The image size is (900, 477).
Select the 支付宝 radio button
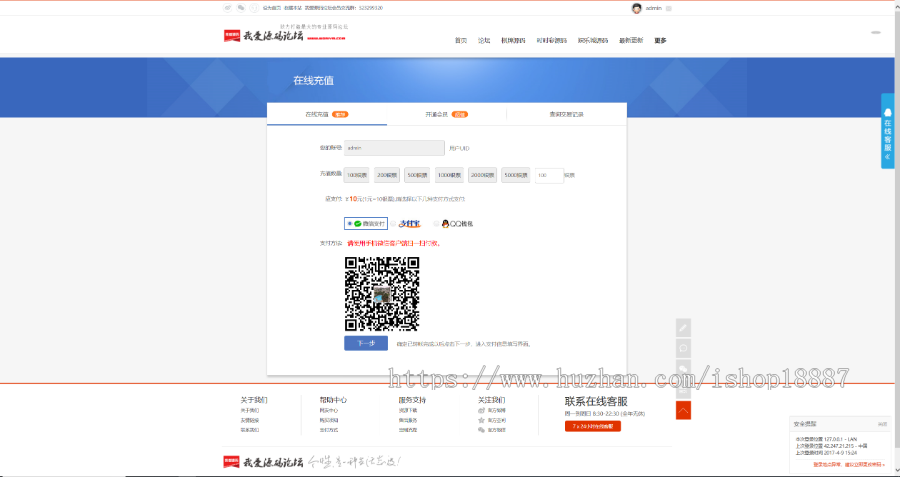tap(393, 224)
